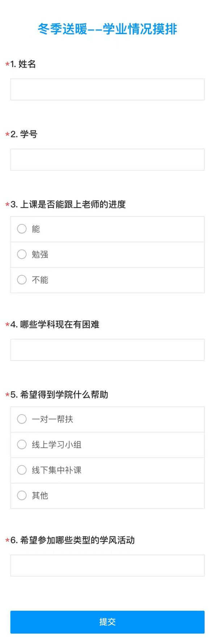Select the 其他 radio option
The image size is (215, 644).
[107, 495]
